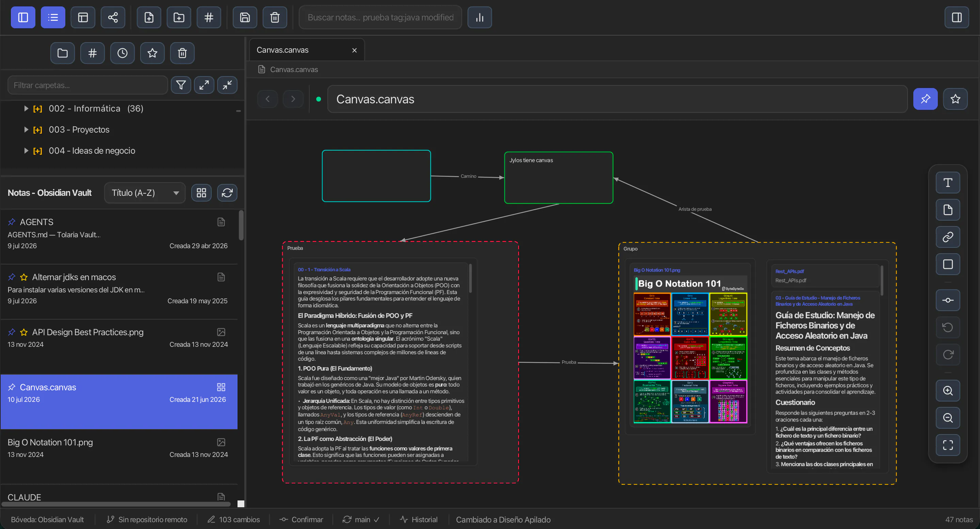Open the 00 - 1 - Transición a Scala link

(324, 270)
